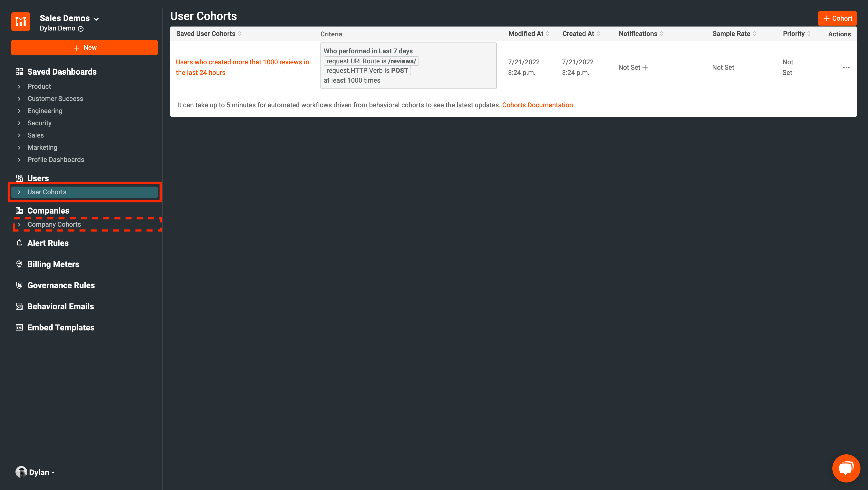This screenshot has width=868, height=490.
Task: Open the Cohorts Documentation link
Action: 538,105
